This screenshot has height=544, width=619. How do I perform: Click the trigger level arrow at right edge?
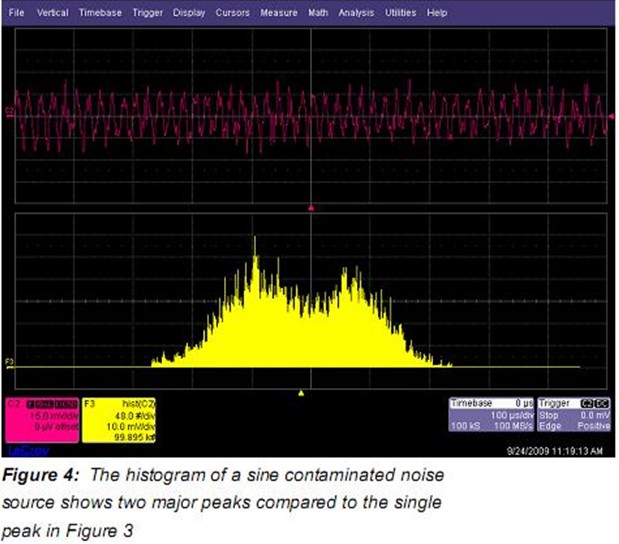click(x=610, y=117)
